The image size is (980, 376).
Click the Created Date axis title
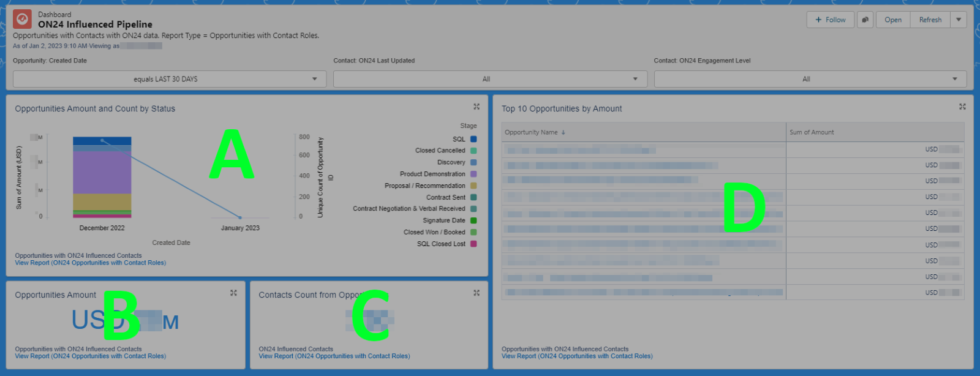click(x=171, y=243)
